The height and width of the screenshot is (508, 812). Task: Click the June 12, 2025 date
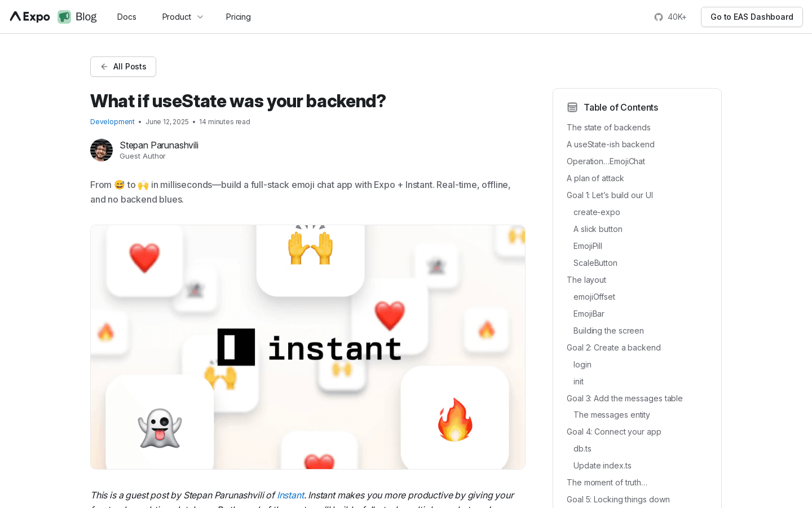tap(167, 122)
